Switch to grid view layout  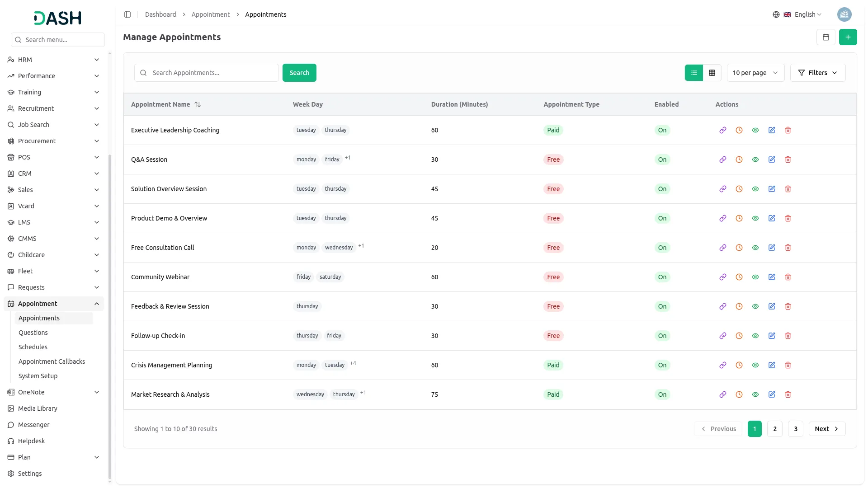[x=712, y=73]
